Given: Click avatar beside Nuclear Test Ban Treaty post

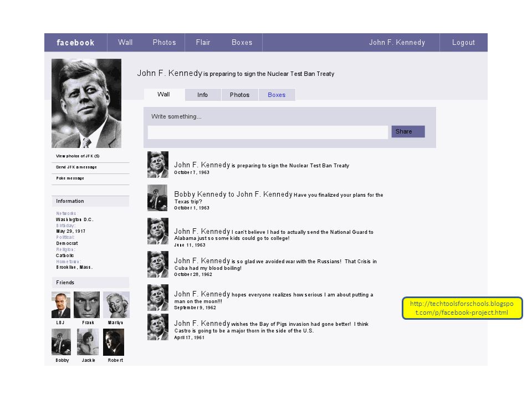Looking at the screenshot, I should pyautogui.click(x=158, y=165).
